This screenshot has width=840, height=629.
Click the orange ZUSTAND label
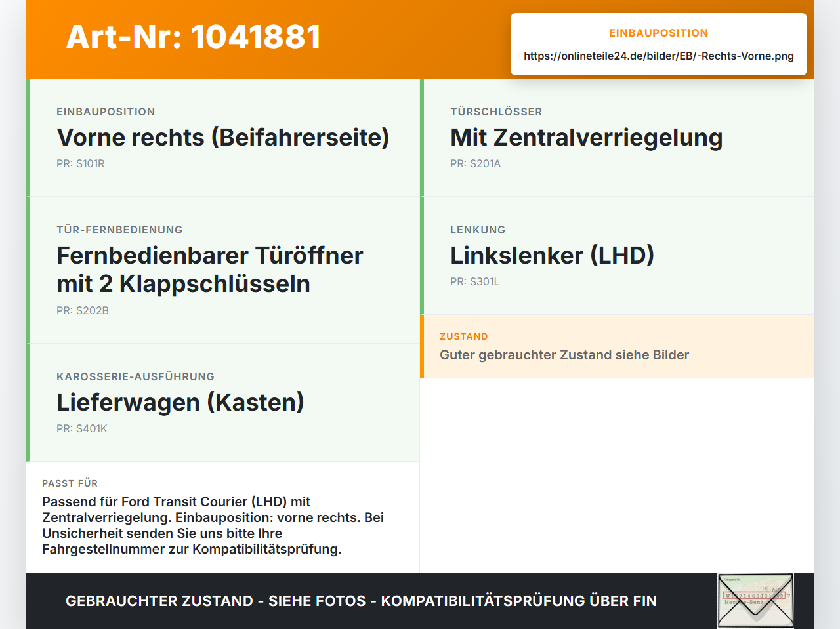coord(464,336)
